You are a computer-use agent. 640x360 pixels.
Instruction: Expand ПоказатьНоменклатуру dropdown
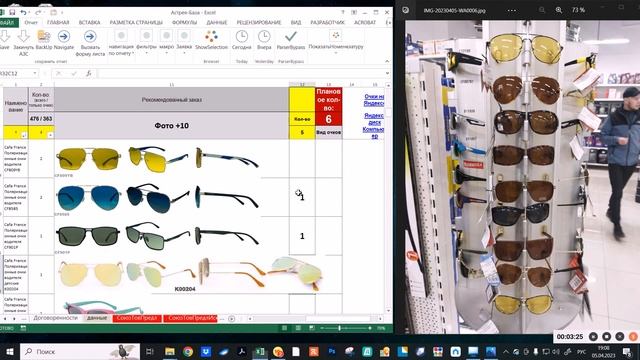point(336,42)
